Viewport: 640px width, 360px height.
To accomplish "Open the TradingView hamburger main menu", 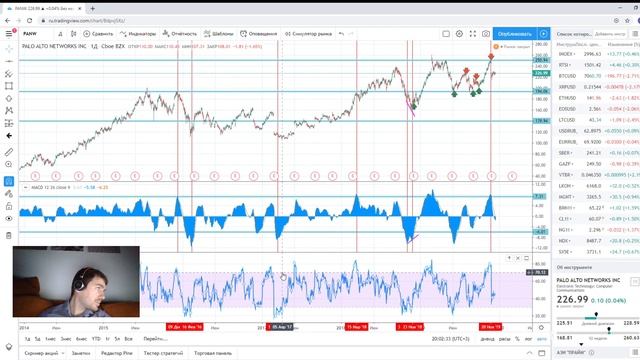I will point(9,33).
